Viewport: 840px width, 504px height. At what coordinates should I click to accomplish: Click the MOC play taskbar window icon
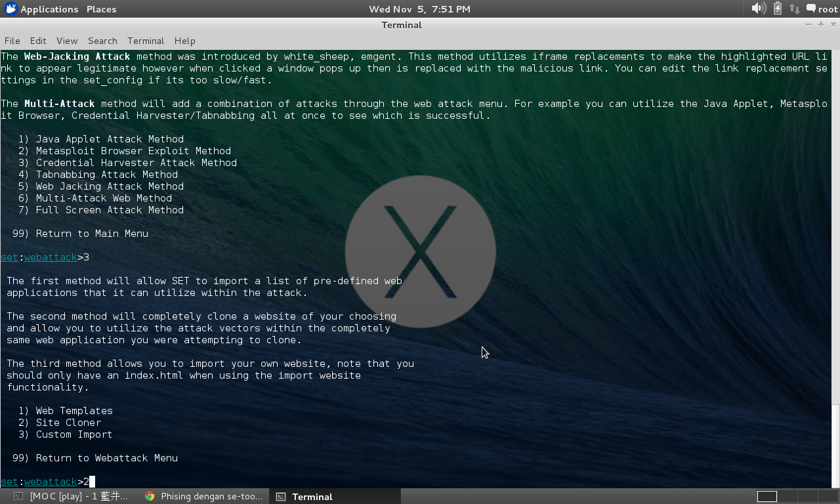pyautogui.click(x=20, y=497)
